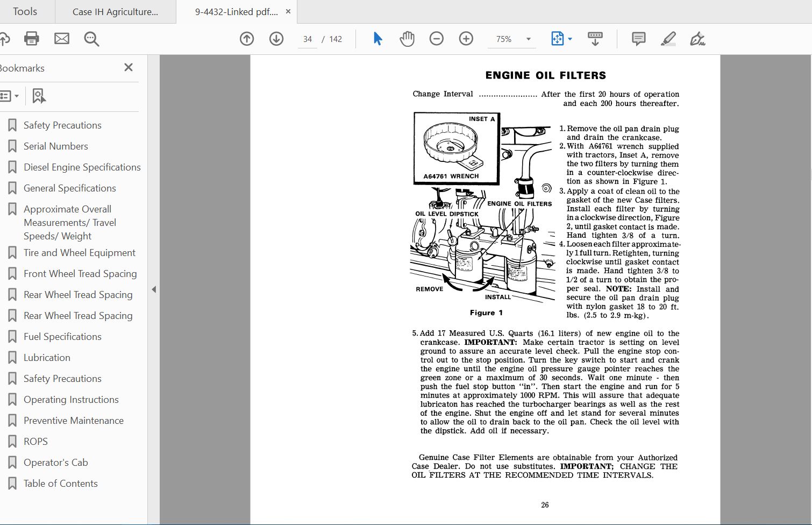The width and height of the screenshot is (812, 525).
Task: Go to next page arrow
Action: coord(276,39)
